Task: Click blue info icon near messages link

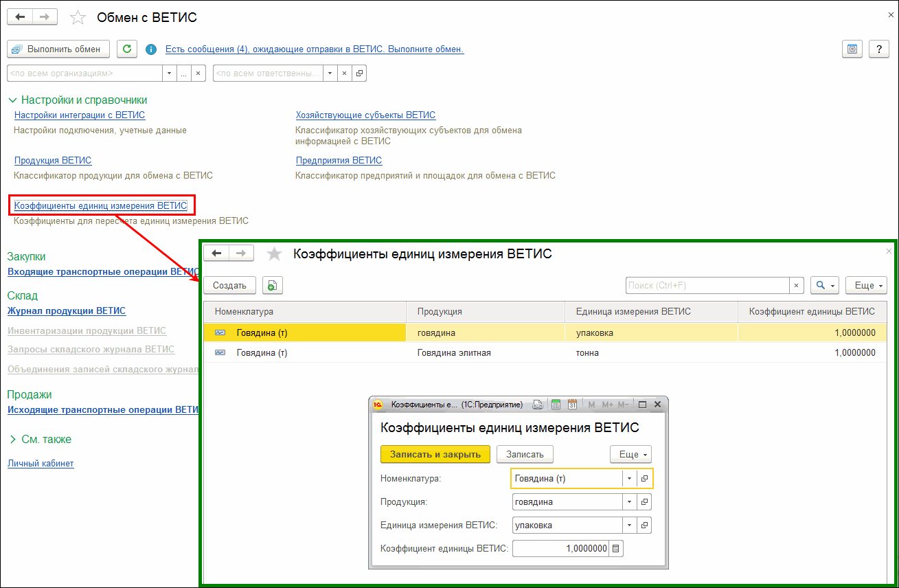Action: point(152,49)
